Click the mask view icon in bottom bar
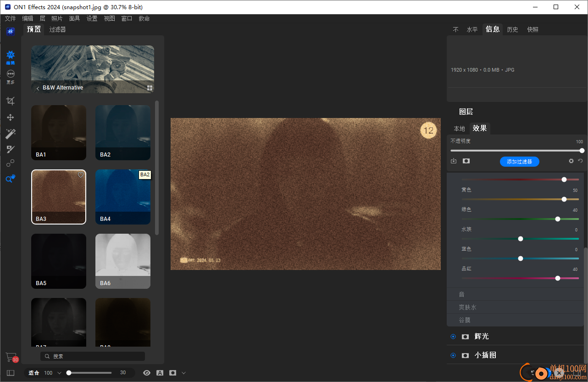This screenshot has height=382, width=588. pos(172,373)
